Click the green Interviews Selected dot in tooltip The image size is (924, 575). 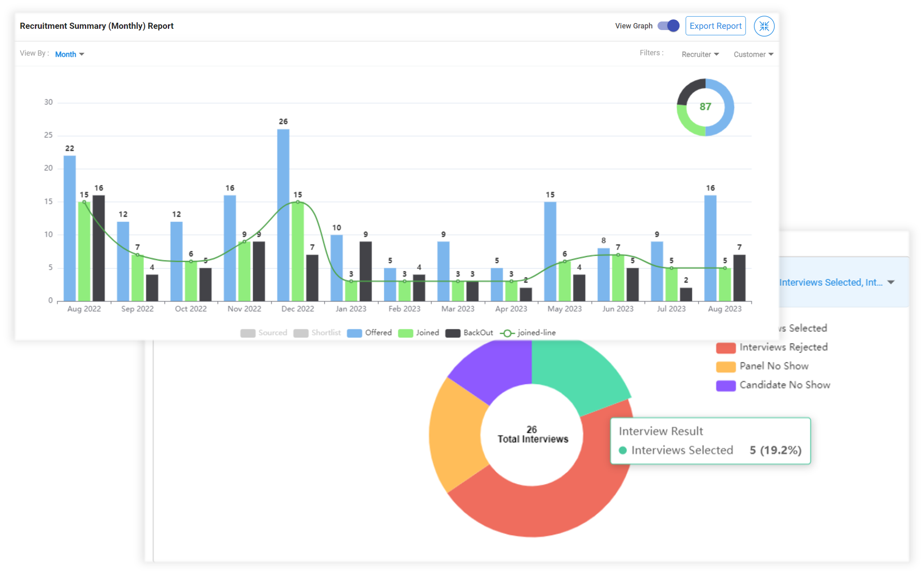coord(623,450)
